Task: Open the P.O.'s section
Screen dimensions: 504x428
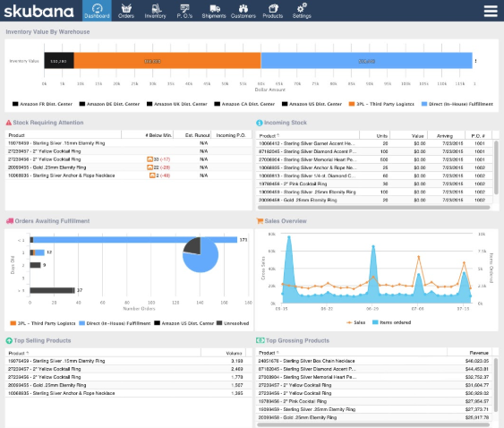Action: 184,11
